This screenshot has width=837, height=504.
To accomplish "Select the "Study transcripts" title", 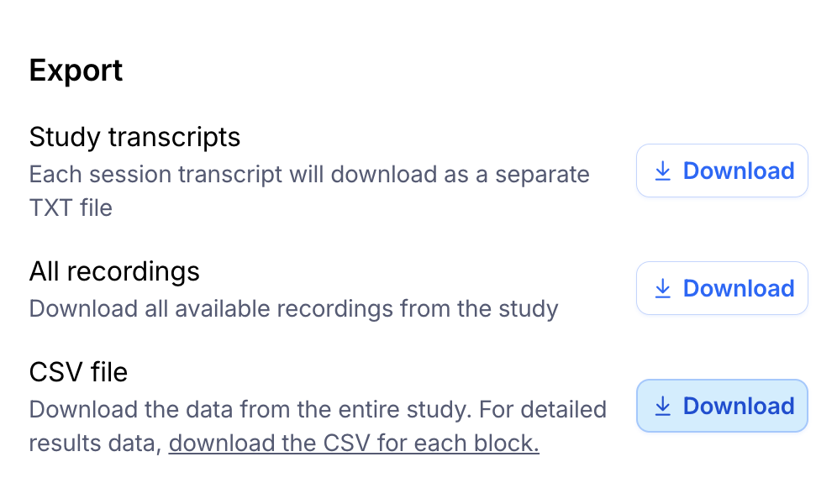I will click(134, 136).
